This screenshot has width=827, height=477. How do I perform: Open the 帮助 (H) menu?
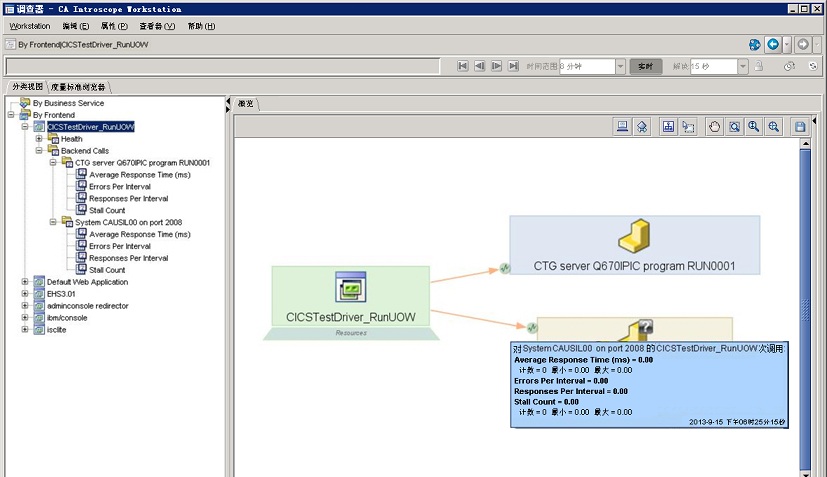(x=201, y=26)
